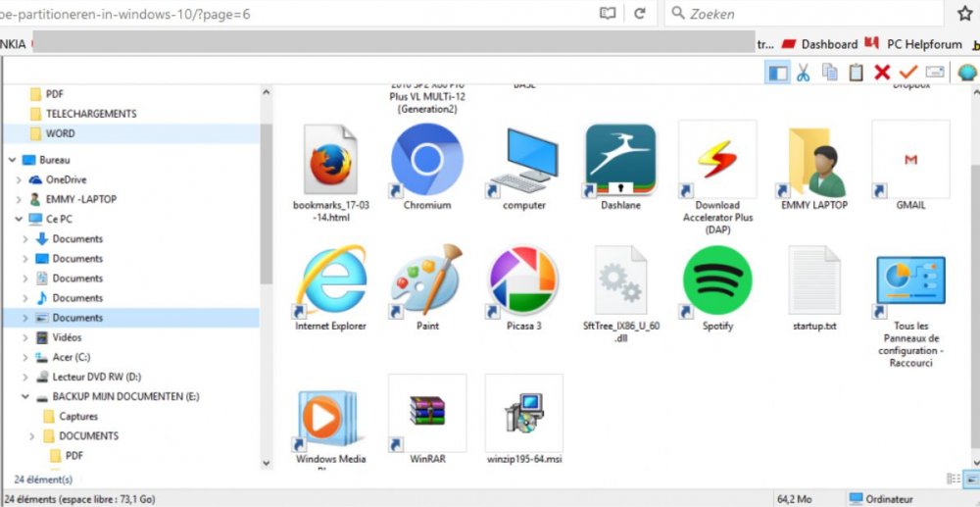Focus the Zoeken search field
This screenshot has width=980, height=507.
click(804, 14)
